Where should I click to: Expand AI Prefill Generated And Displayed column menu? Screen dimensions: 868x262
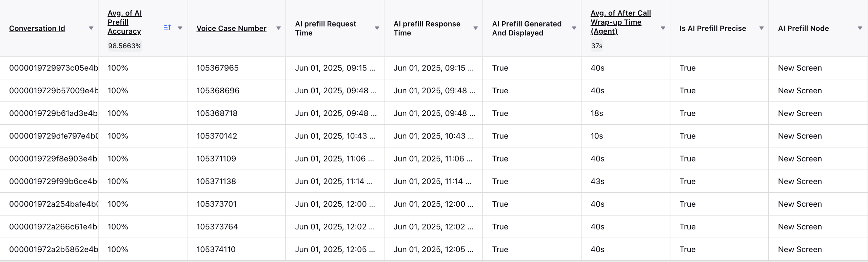574,28
